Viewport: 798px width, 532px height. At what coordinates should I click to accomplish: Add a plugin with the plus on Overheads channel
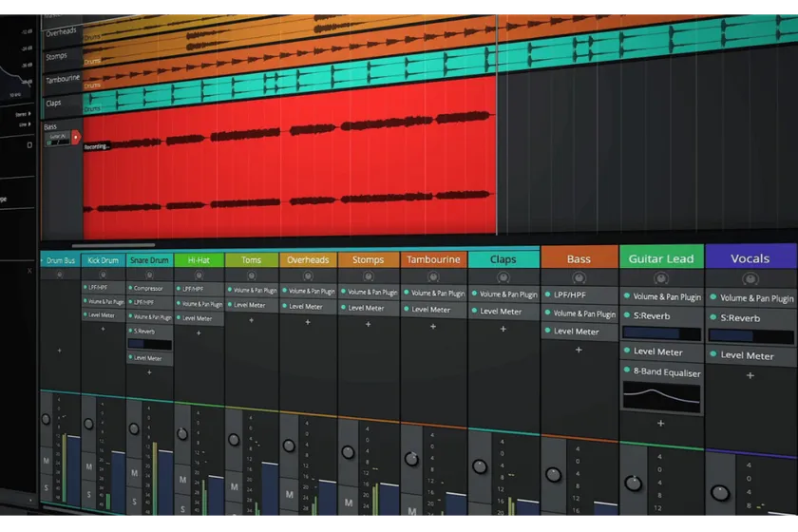click(x=308, y=322)
